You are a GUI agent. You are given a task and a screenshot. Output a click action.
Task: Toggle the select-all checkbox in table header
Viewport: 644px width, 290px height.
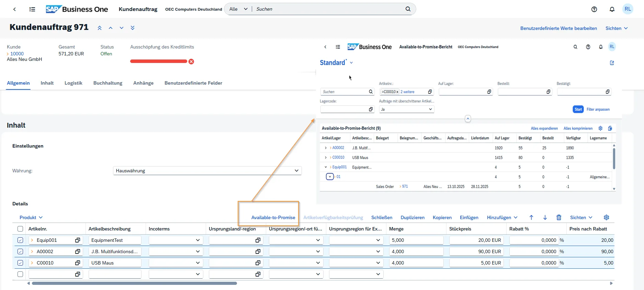click(20, 229)
